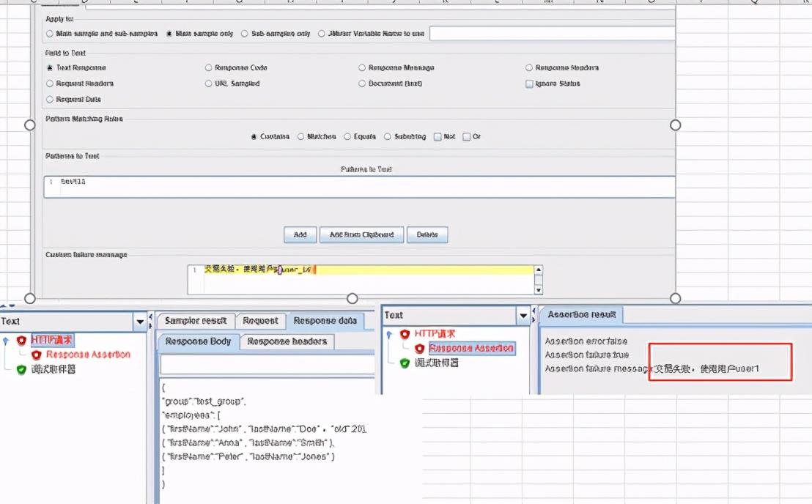Click the red shield icon of highlighted Response Assertion beside Assertion result
Screen dimensions: 812x504
(419, 349)
